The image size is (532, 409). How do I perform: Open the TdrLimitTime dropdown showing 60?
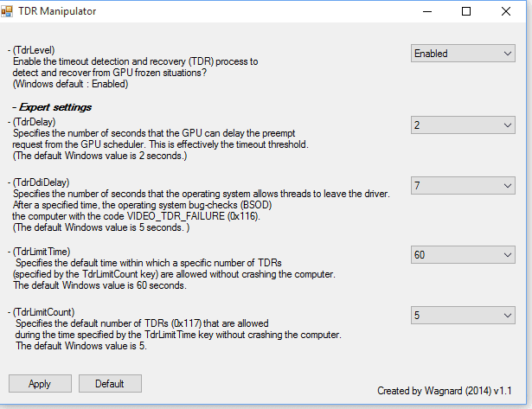pyautogui.click(x=463, y=255)
